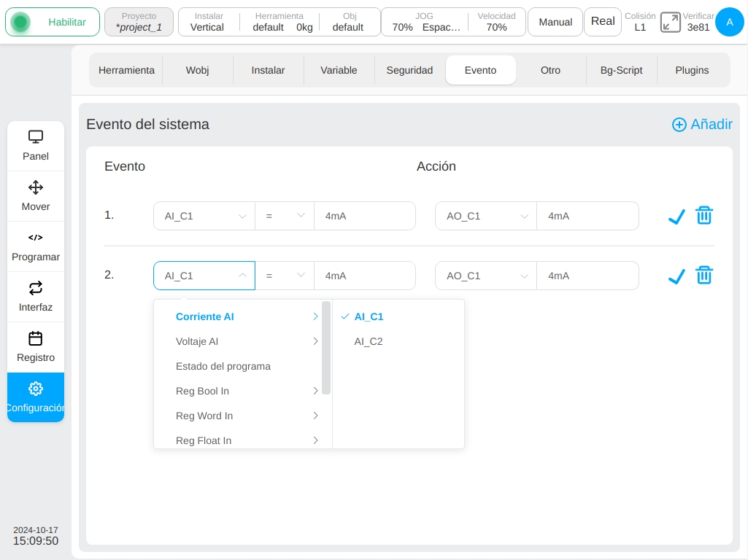Click the dropdown list scrollbar
748x560 pixels.
(326, 348)
